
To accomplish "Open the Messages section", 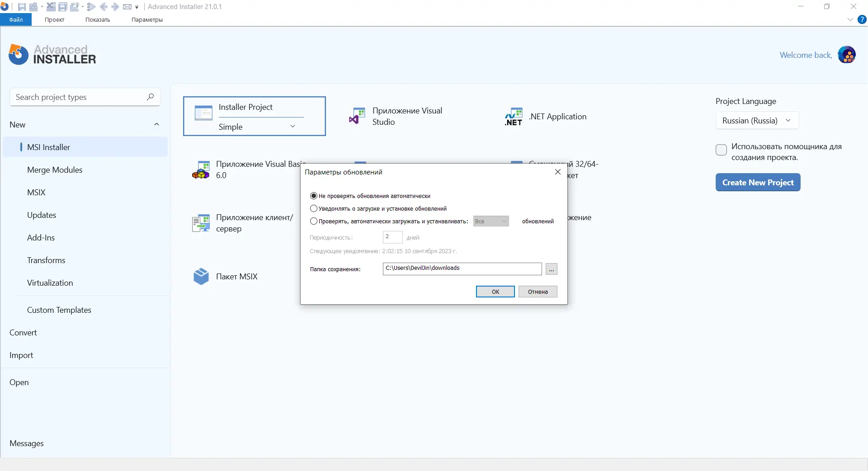I will (27, 443).
